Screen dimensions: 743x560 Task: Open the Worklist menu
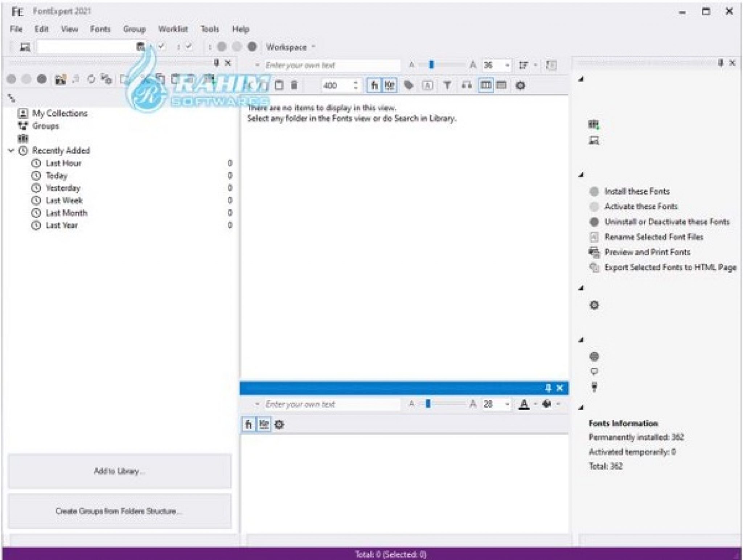tap(173, 29)
